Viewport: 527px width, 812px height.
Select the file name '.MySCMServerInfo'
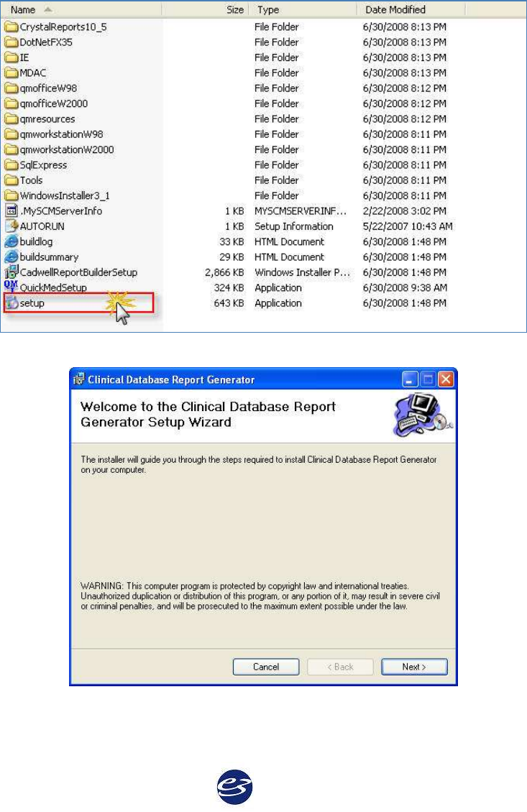tap(60, 211)
